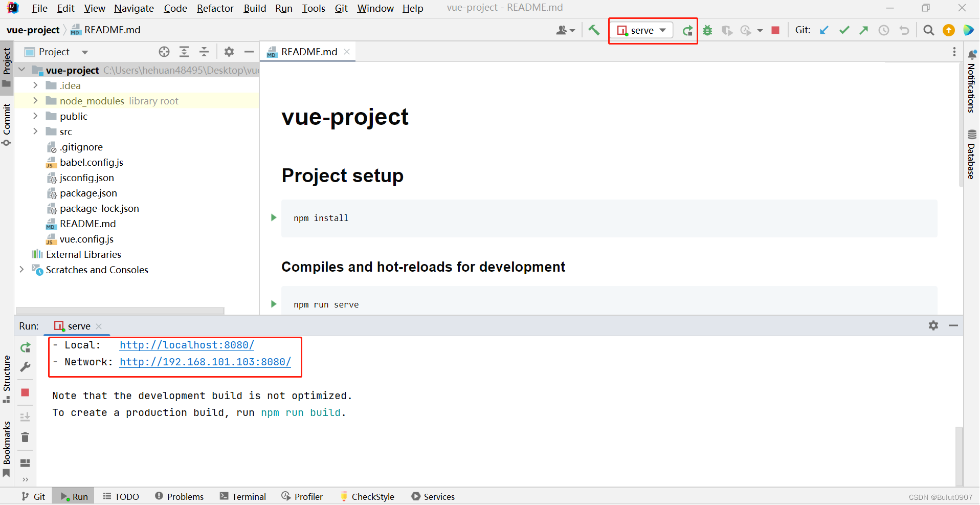Viewport: 980px width, 505px height.
Task: Click the Build project hammer icon
Action: pyautogui.click(x=594, y=30)
